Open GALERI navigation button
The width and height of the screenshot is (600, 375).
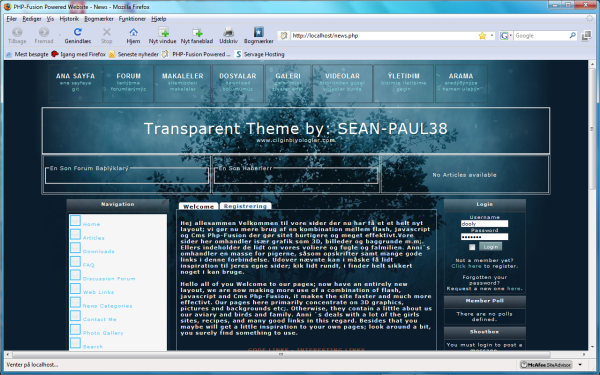coord(288,83)
